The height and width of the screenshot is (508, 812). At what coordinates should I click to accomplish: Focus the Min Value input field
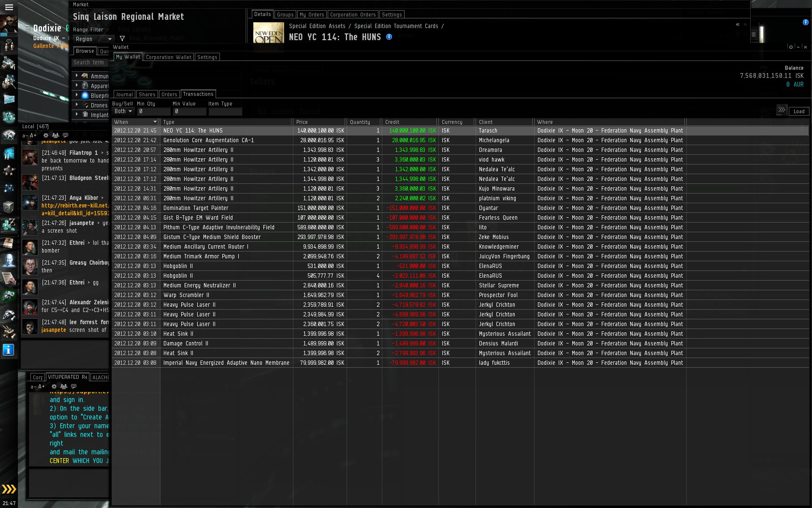pyautogui.click(x=189, y=111)
